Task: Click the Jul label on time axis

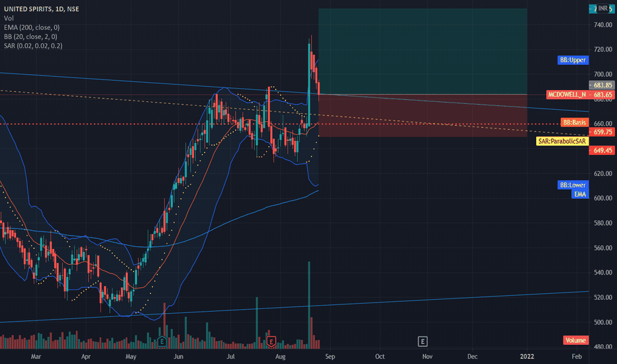Action: (x=230, y=357)
